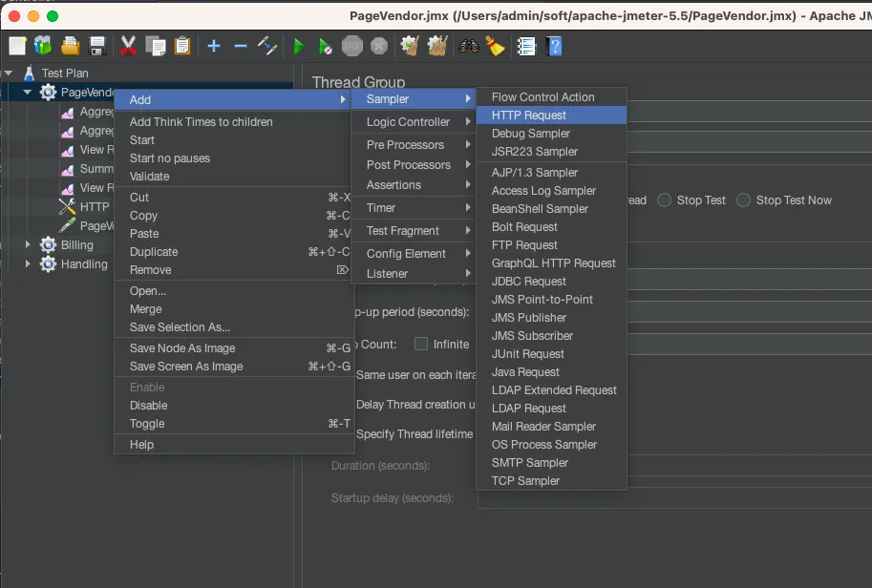Click Save Selection As... menu entry
The image size is (872, 588).
234,327
